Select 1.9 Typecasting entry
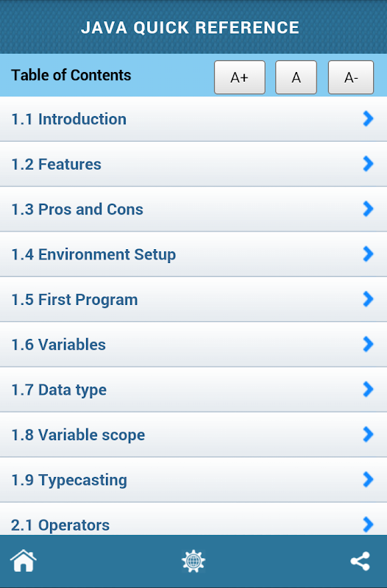The height and width of the screenshot is (588, 387). (x=193, y=480)
